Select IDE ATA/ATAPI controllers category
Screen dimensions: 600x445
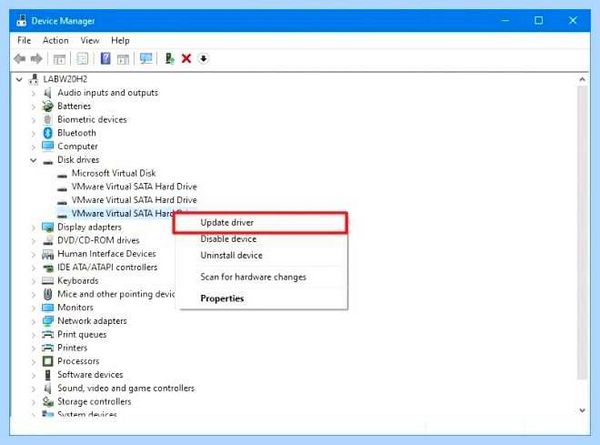[x=107, y=267]
